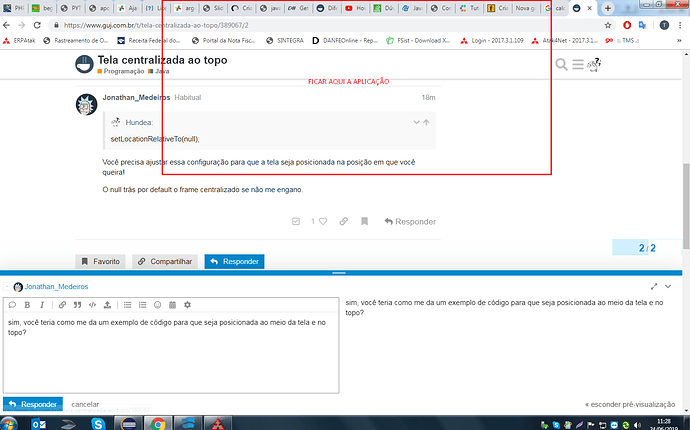Collapse reply composer chevron
Image resolution: width=690 pixels, height=430 pixels.
pyautogui.click(x=668, y=287)
